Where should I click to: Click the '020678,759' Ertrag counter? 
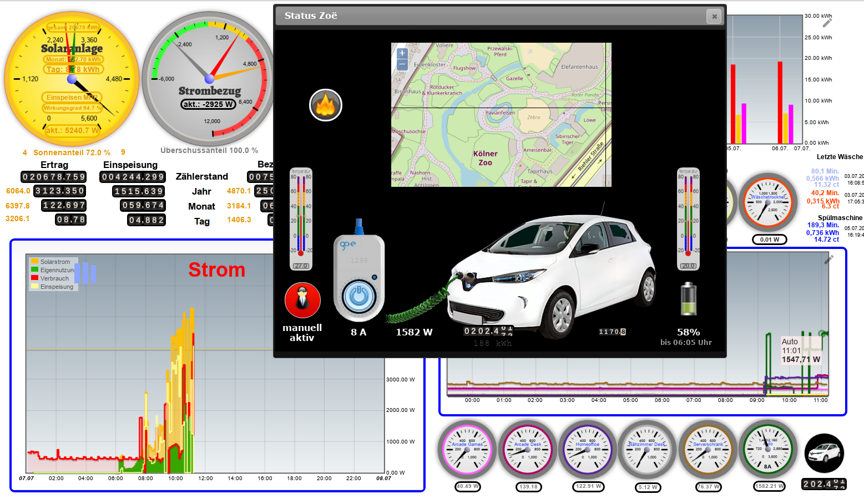click(x=53, y=177)
